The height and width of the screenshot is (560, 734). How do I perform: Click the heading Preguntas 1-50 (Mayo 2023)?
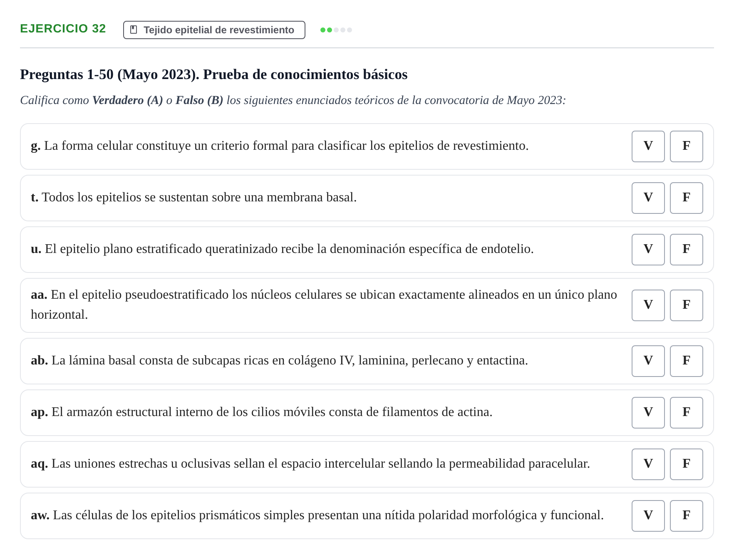click(x=214, y=74)
